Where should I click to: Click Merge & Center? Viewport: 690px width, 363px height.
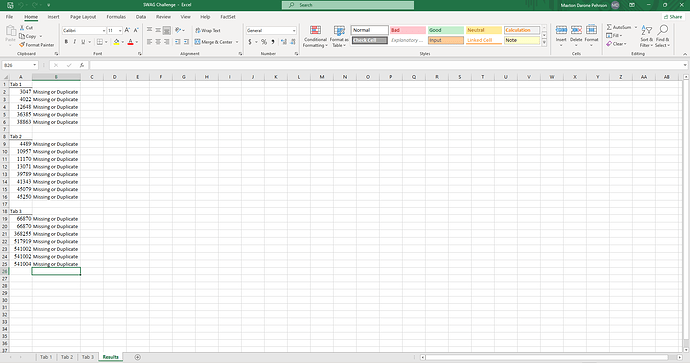[x=213, y=42]
